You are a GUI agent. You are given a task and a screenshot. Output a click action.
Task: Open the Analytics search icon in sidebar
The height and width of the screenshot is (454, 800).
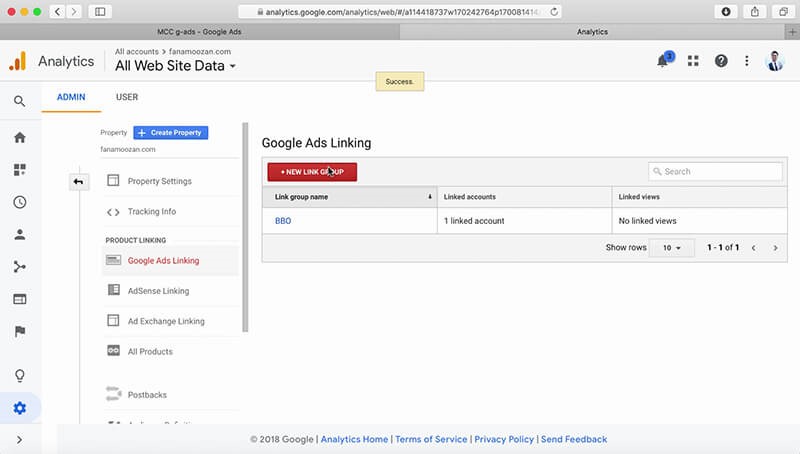click(x=19, y=101)
